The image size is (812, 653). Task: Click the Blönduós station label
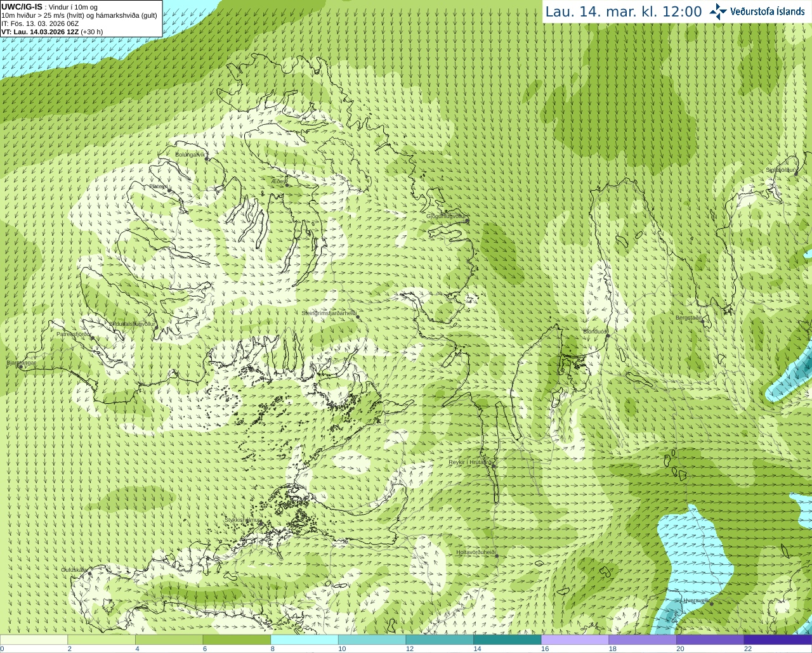595,332
